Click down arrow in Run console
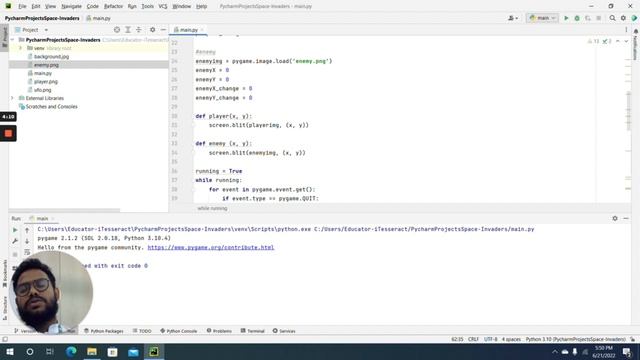640x360 pixels. click(x=27, y=241)
